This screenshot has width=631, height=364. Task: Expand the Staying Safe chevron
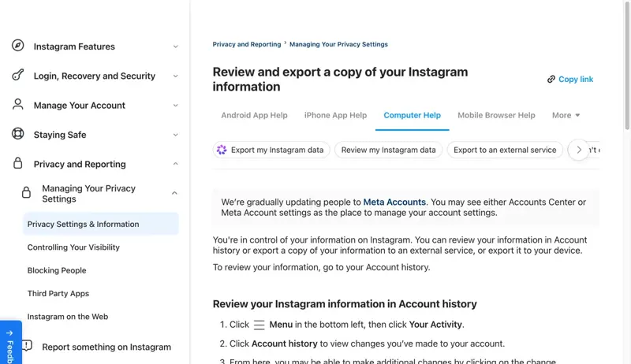tap(175, 135)
